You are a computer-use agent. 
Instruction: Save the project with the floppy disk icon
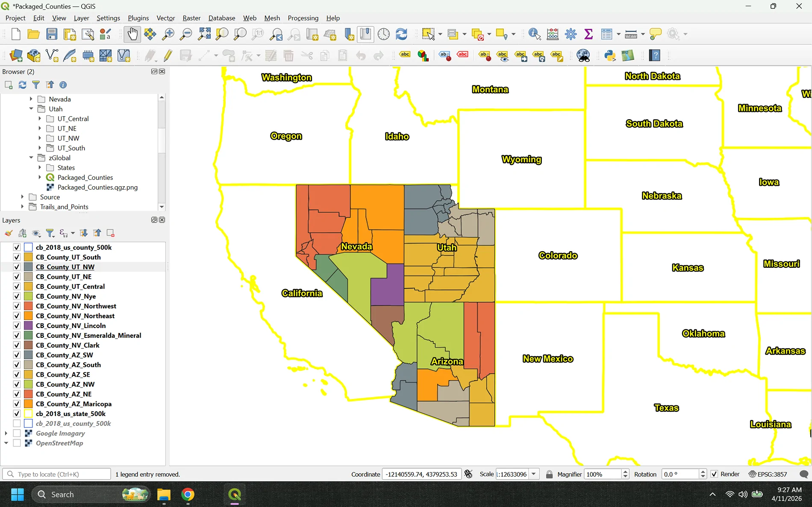coord(52,34)
